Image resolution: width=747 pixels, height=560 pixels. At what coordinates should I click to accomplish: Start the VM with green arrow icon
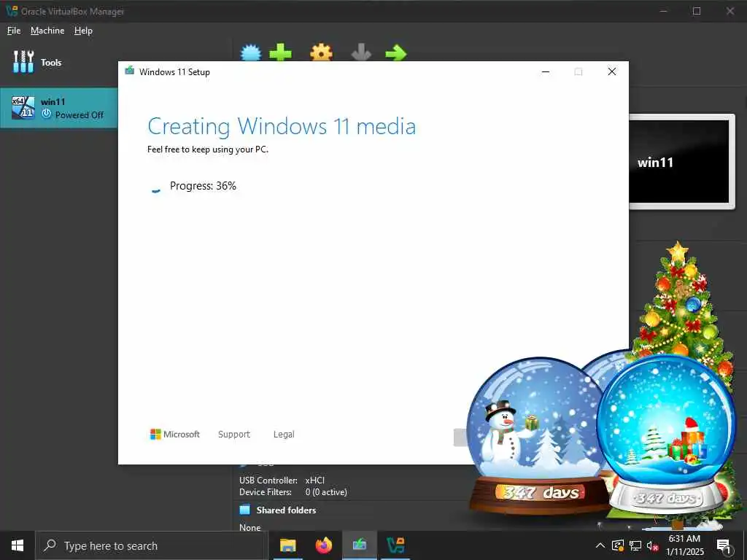[x=396, y=52]
